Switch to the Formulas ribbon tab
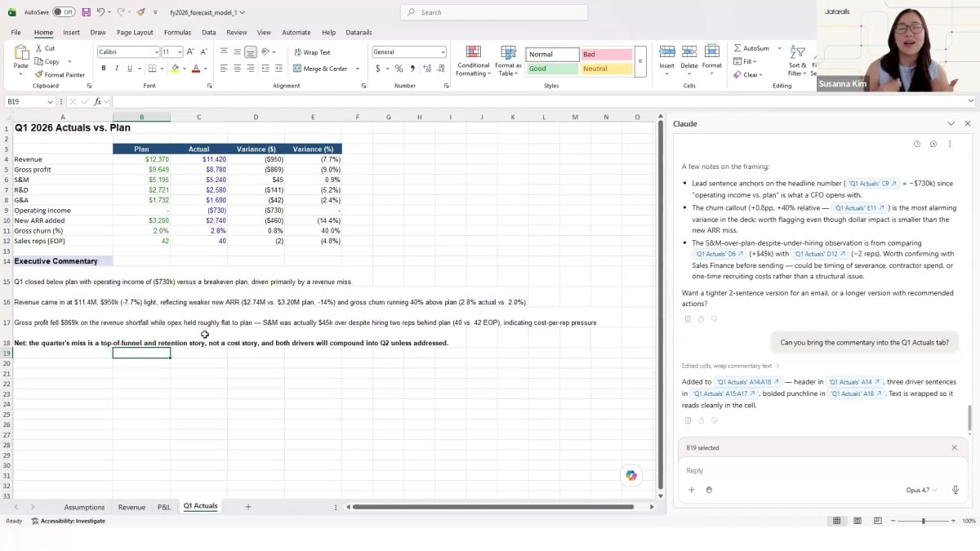This screenshot has height=551, width=980. pyautogui.click(x=177, y=33)
